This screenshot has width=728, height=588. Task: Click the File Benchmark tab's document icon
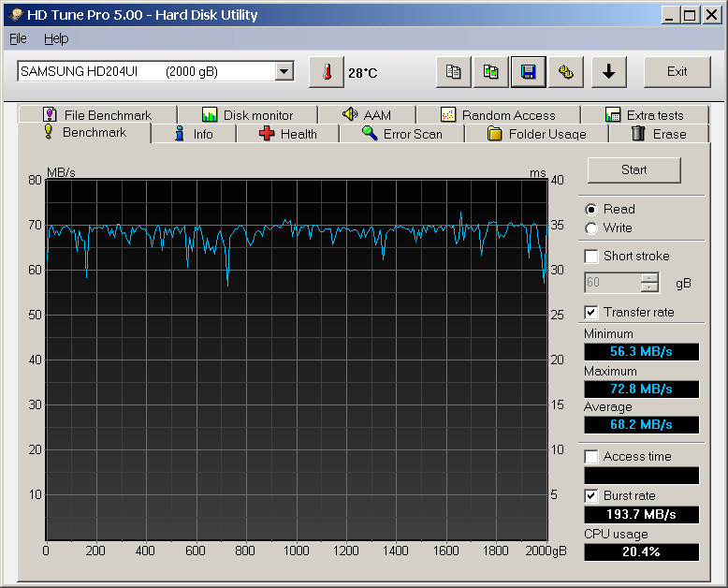click(x=50, y=114)
